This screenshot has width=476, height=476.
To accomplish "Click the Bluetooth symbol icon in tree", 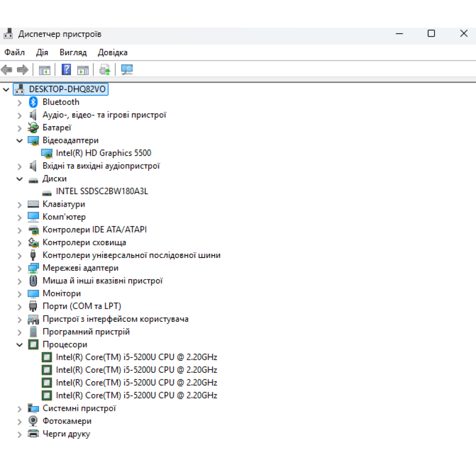I will 33,102.
